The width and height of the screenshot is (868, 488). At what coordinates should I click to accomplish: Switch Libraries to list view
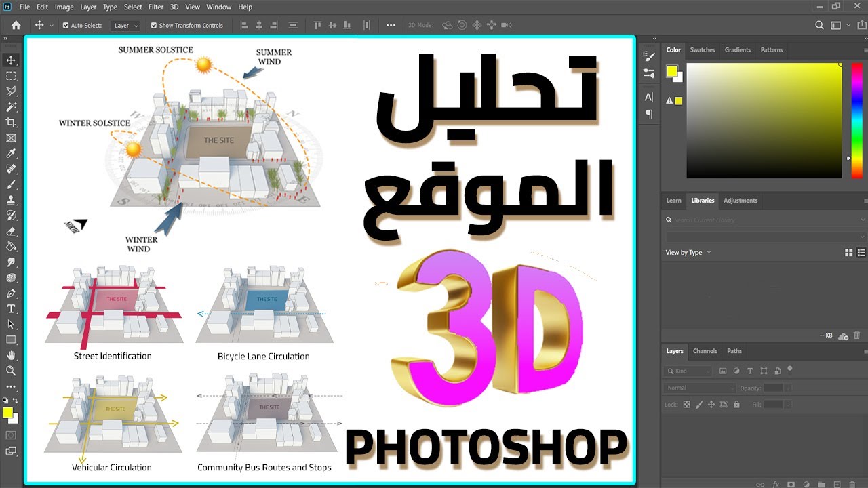tap(861, 252)
